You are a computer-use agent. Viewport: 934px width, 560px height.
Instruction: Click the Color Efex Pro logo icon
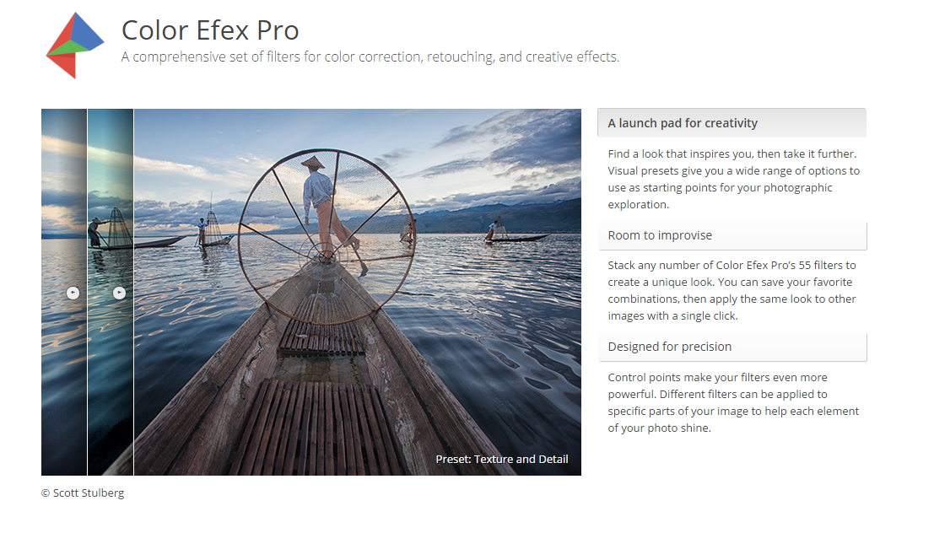pyautogui.click(x=74, y=46)
